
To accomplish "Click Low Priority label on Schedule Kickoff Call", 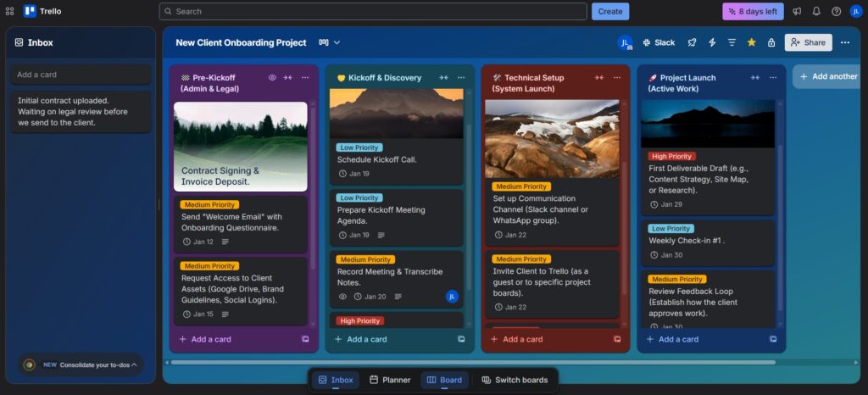I will pyautogui.click(x=359, y=147).
